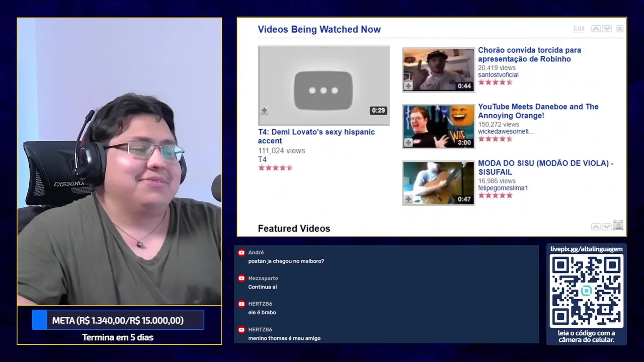This screenshot has height=362, width=644.
Task: Move Videos Being Watched Now module up
Action: pyautogui.click(x=596, y=29)
